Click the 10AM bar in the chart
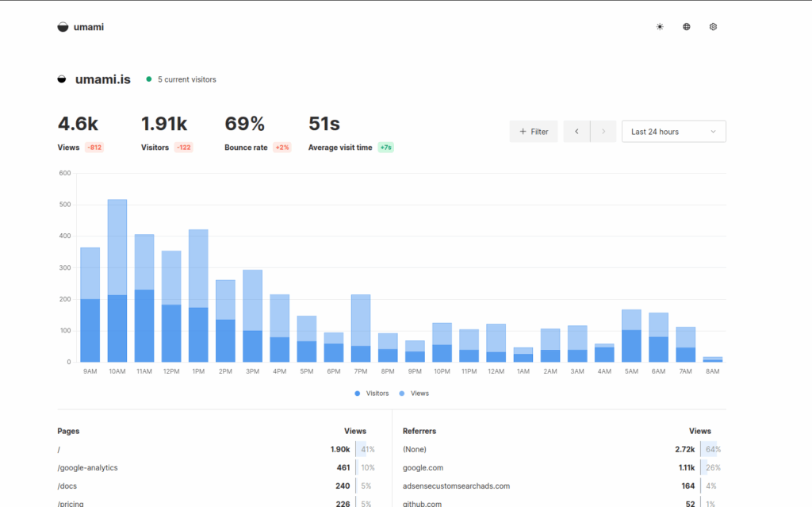812x507 pixels. (117, 280)
